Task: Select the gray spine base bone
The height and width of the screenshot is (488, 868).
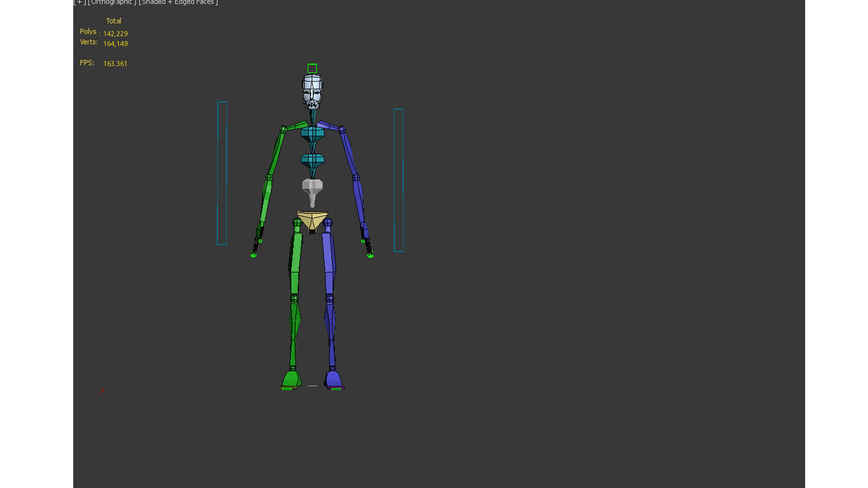Action: [x=312, y=186]
